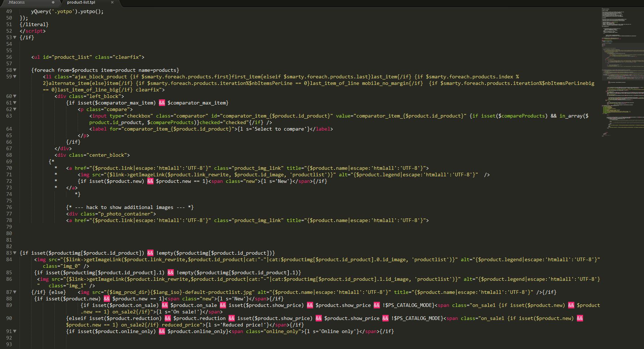644x349 pixels.
Task: Place cursor on yQuery('.yotpo').yotpo(); code
Action: point(67,11)
